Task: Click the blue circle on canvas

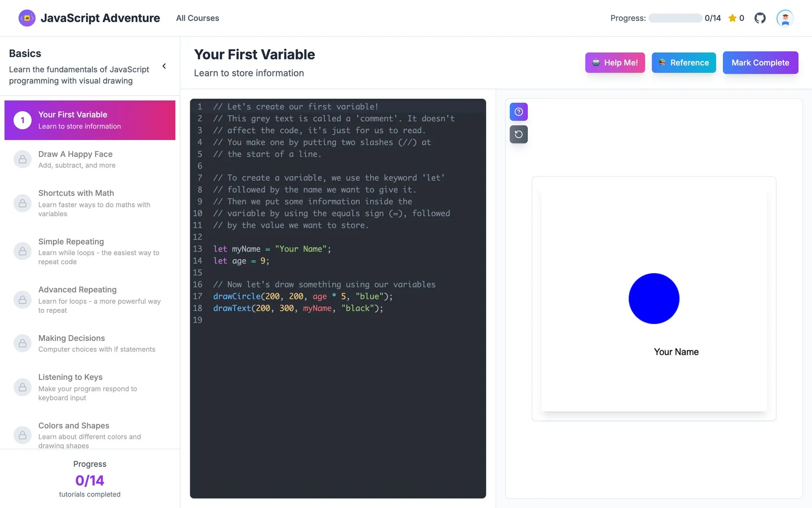Action: 654,298
